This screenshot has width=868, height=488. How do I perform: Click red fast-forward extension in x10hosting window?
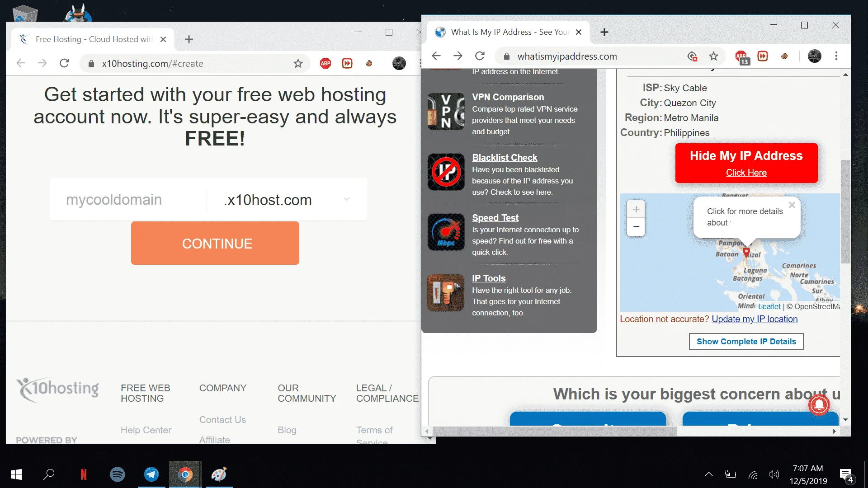click(347, 63)
